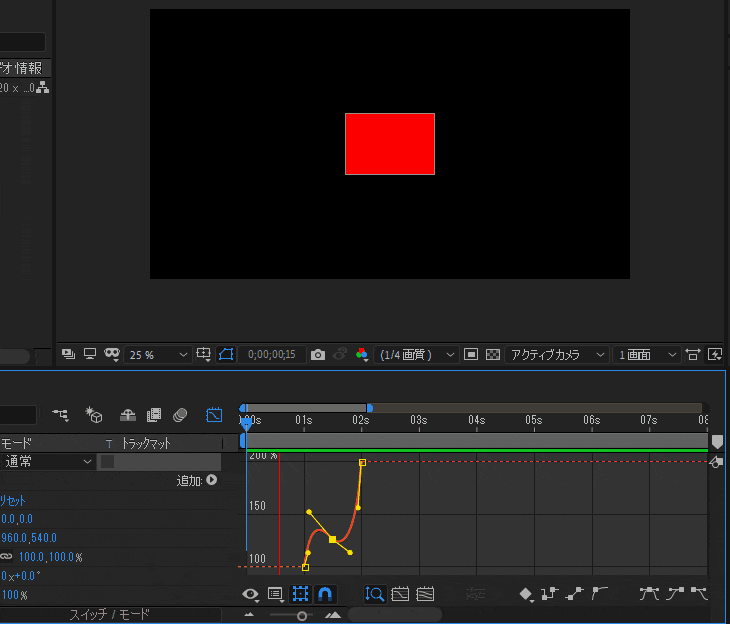Viewport: 730px width, 624px height.
Task: Apply easy ease to keyframes
Action: pyautogui.click(x=649, y=593)
